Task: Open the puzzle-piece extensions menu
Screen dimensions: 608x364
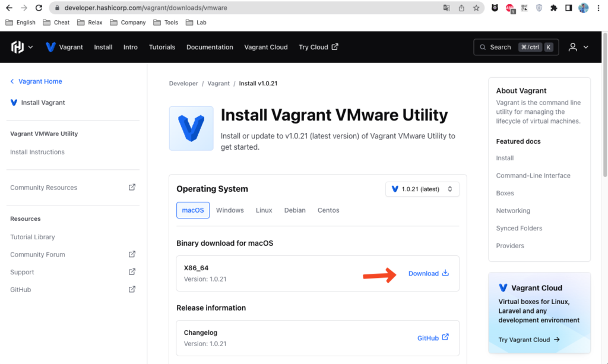Action: click(554, 8)
